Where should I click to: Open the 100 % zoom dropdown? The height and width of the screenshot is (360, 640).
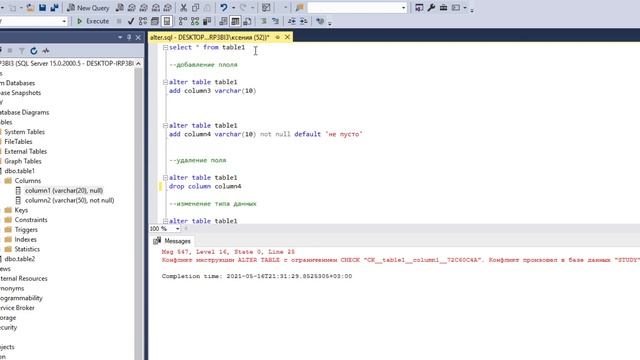point(178,229)
